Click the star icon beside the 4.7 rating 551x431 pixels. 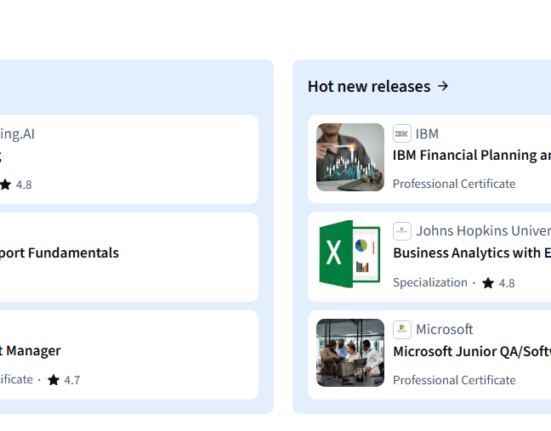pyautogui.click(x=53, y=380)
